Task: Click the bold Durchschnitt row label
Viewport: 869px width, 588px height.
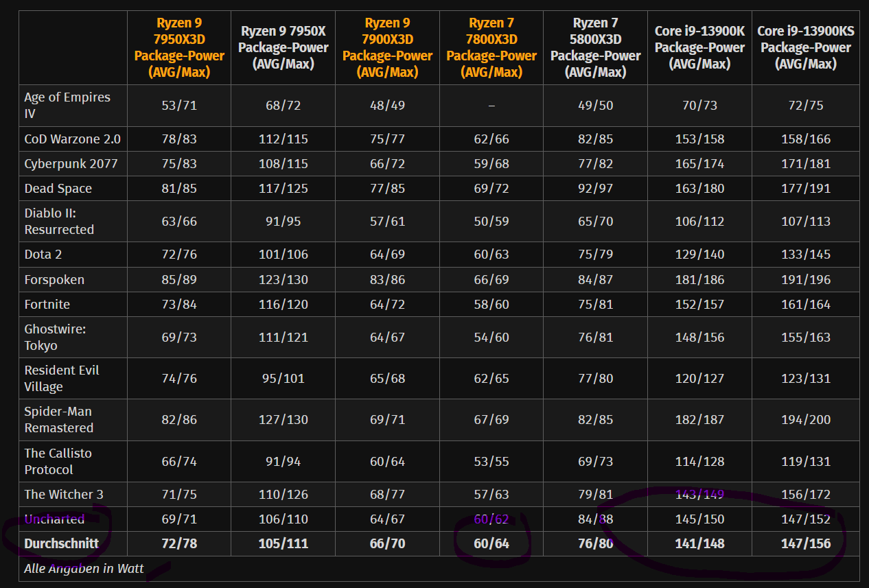Action: [62, 543]
